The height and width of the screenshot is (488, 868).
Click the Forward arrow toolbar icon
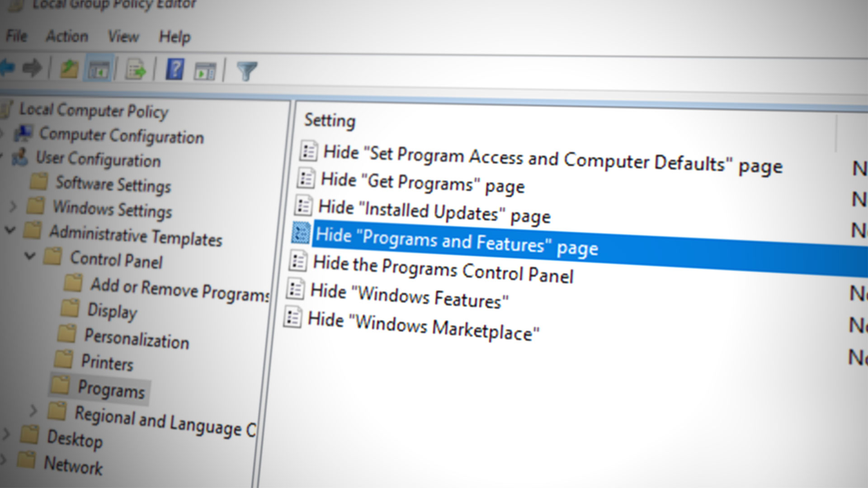32,69
